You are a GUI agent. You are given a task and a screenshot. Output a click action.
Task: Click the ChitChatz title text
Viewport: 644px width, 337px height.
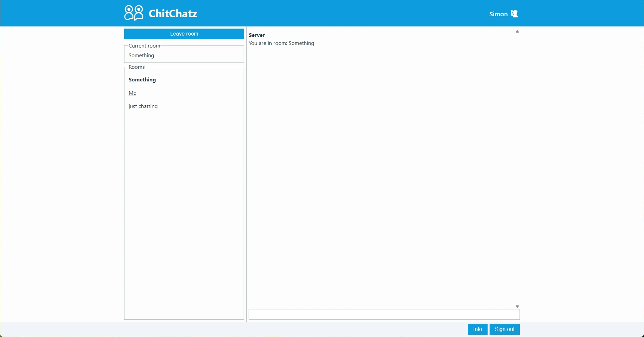tap(173, 14)
